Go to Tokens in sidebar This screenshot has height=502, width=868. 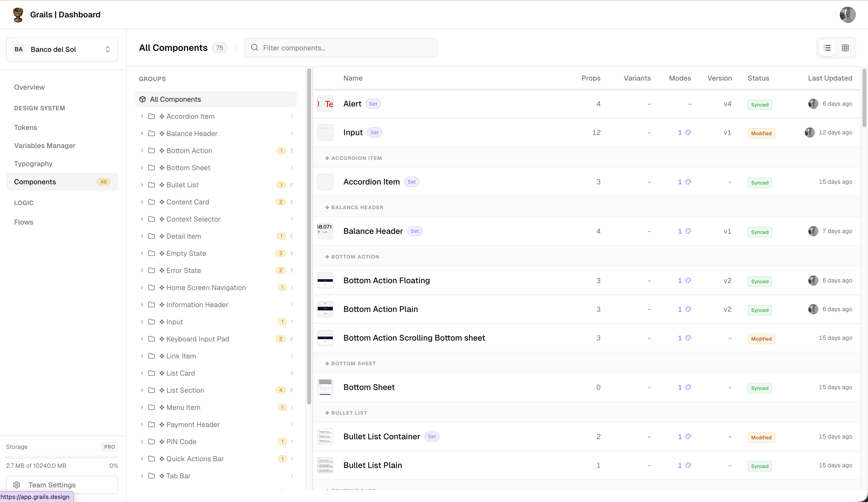pos(25,127)
